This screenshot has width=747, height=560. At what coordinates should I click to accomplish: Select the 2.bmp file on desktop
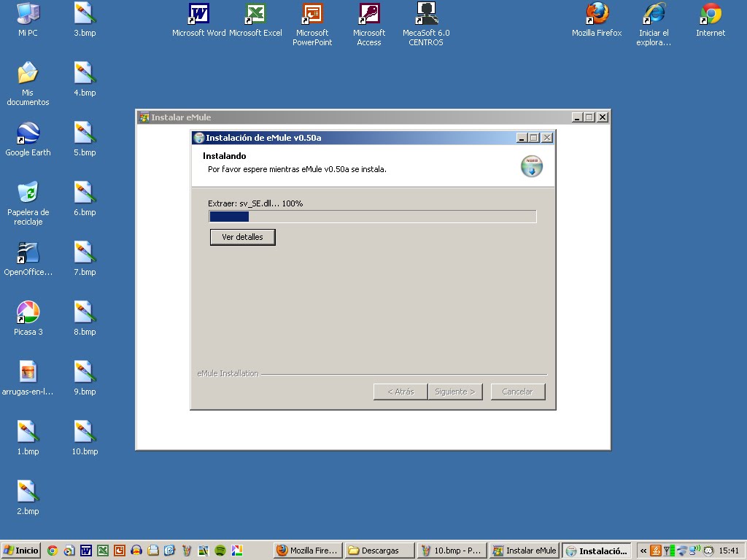tap(28, 497)
